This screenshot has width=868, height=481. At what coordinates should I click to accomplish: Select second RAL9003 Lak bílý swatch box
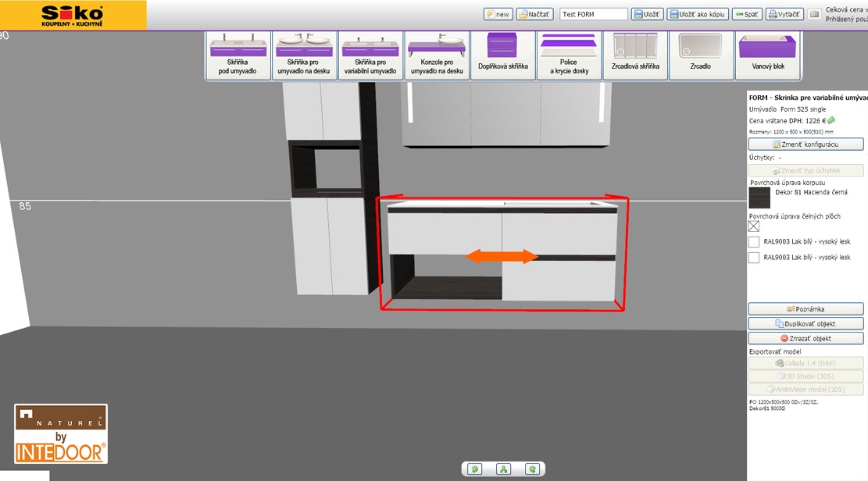tap(754, 258)
